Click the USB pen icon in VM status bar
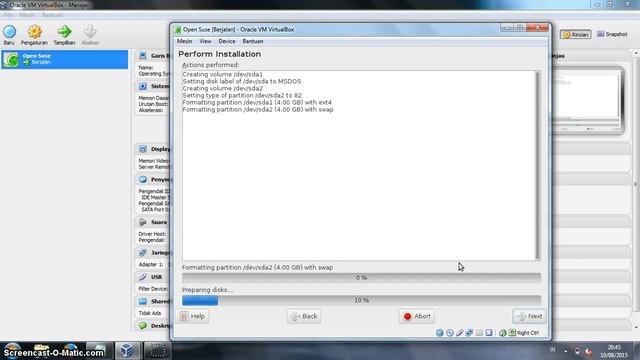Image resolution: width=640 pixels, height=360 pixels. 460,333
